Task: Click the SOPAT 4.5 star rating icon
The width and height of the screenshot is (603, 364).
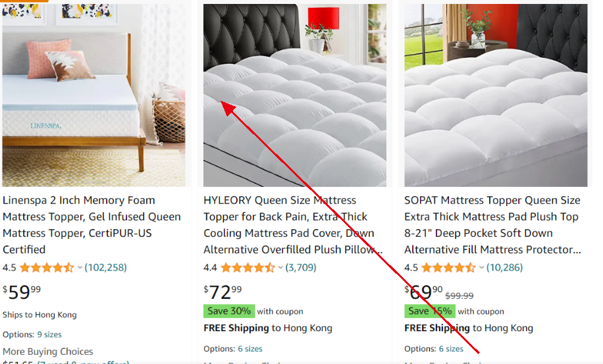Action: [x=448, y=267]
